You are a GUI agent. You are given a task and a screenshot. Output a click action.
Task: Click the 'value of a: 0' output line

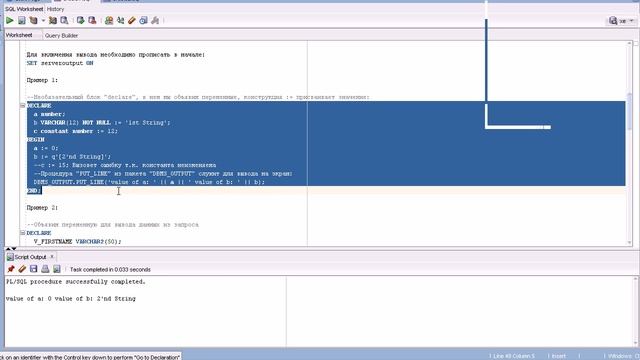pyautogui.click(x=71, y=299)
